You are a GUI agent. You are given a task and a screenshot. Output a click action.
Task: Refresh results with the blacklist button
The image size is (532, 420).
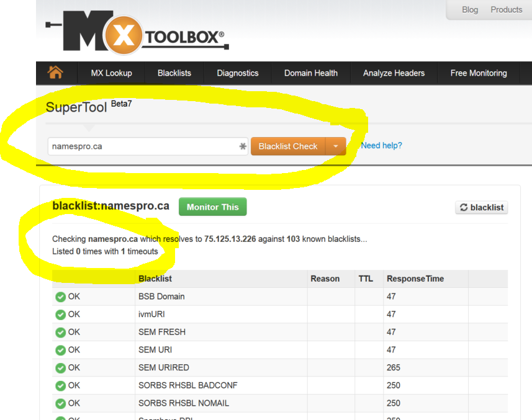coord(482,207)
